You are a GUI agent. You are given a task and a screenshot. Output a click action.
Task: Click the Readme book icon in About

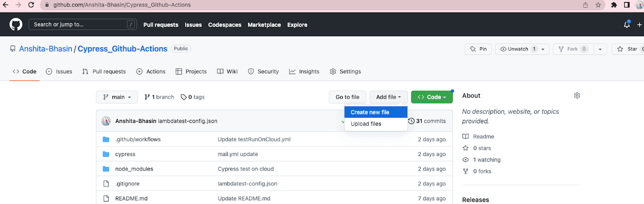466,137
